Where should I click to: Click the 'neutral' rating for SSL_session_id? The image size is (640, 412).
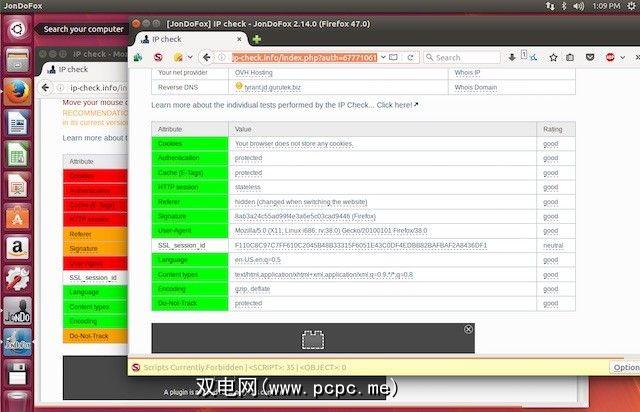click(553, 245)
